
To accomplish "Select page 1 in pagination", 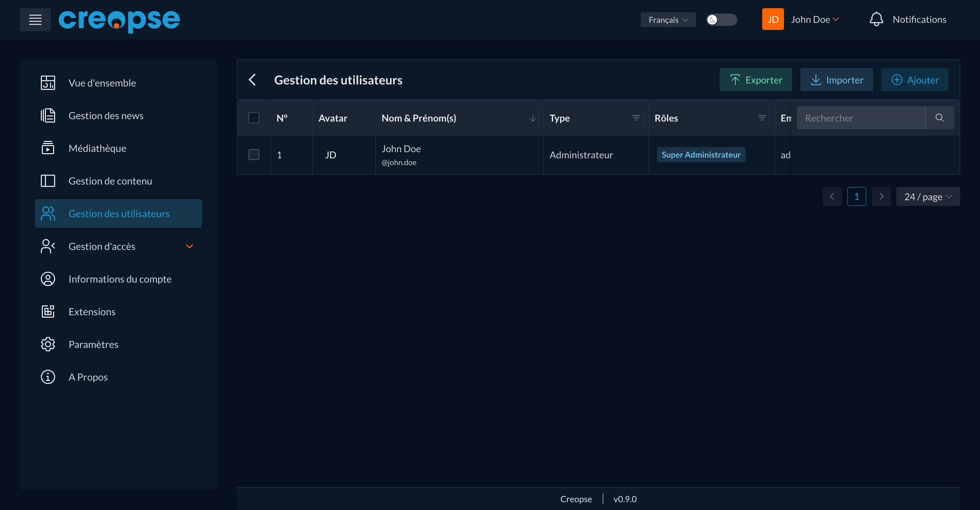I will [856, 196].
